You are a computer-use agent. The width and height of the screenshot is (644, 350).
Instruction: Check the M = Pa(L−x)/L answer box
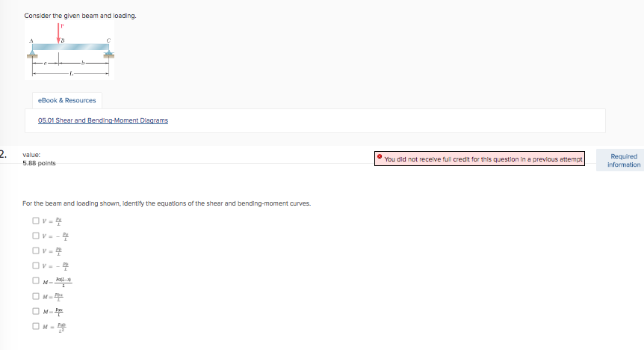(36, 280)
